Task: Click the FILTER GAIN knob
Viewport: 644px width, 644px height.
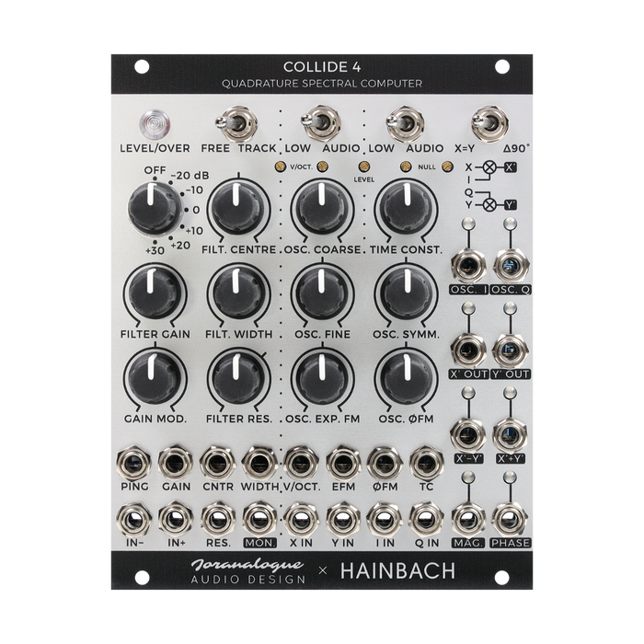Action: (x=155, y=293)
